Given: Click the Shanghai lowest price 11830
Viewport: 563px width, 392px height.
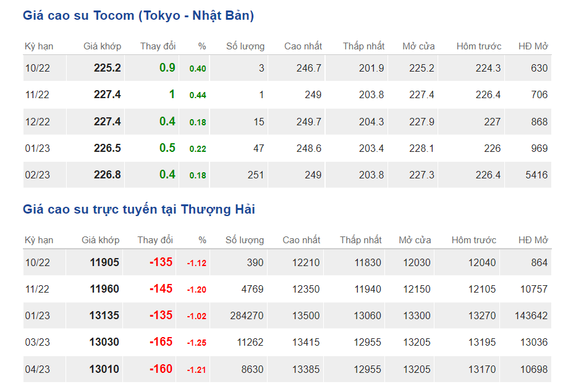Looking at the screenshot, I should click(x=368, y=262).
